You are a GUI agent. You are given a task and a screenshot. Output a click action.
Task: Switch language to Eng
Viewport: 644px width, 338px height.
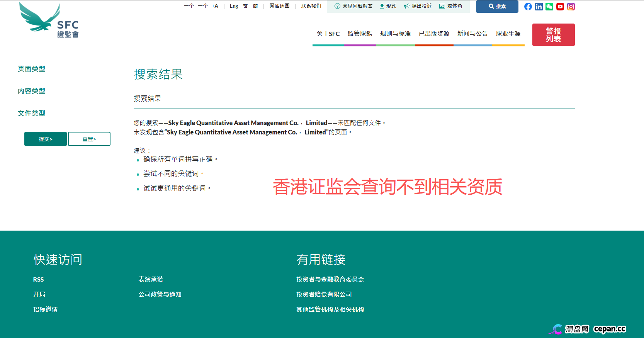pos(234,6)
